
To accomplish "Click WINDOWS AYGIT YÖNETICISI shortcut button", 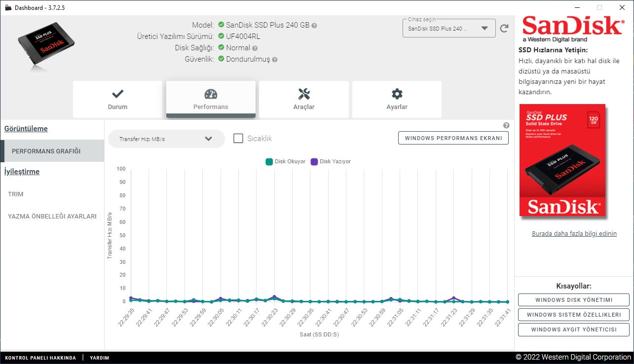I will pos(574,329).
